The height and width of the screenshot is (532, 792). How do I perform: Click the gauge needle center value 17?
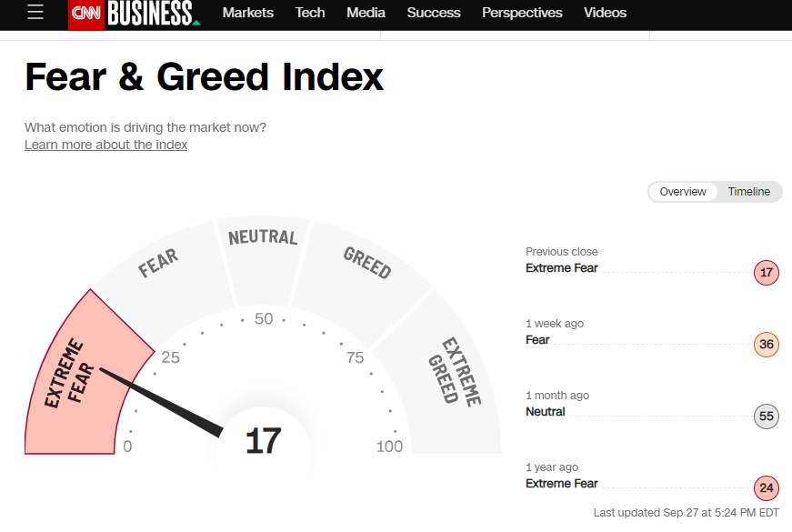[263, 440]
